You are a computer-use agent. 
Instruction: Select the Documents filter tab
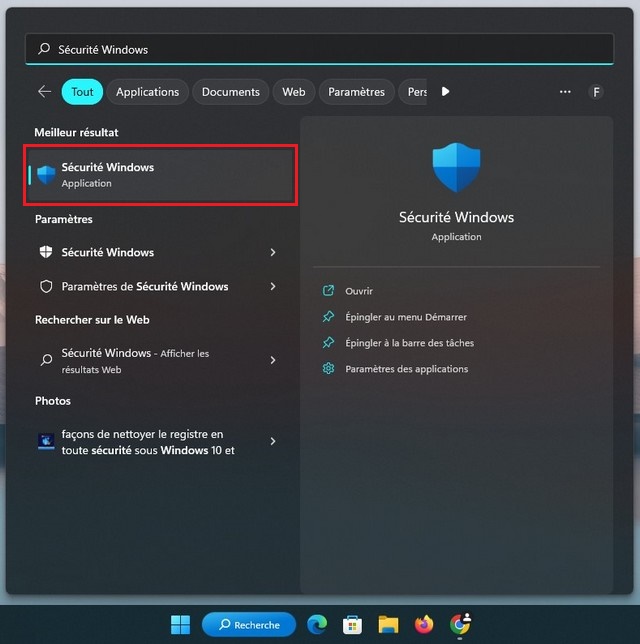[230, 92]
